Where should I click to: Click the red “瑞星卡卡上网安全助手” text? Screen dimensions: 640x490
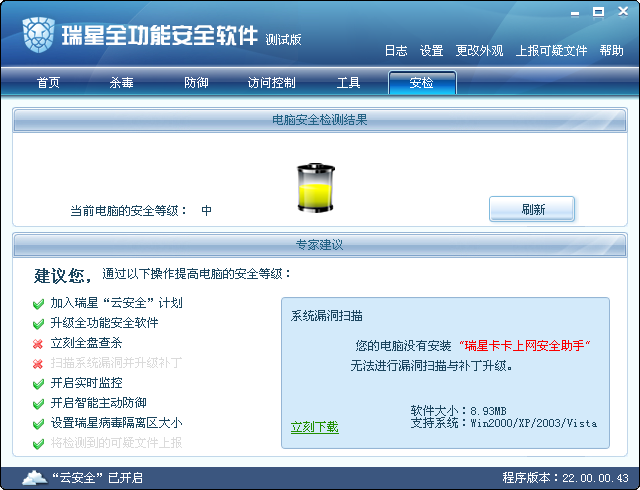coord(524,346)
